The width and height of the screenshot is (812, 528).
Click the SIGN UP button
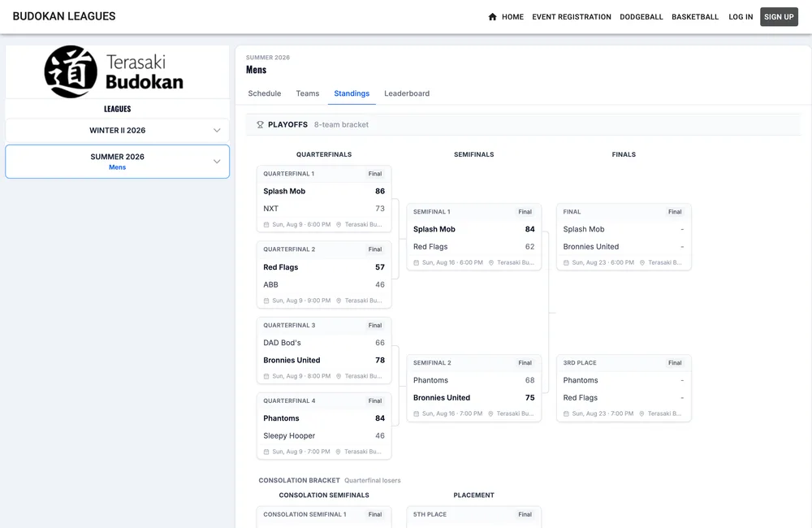click(x=779, y=16)
